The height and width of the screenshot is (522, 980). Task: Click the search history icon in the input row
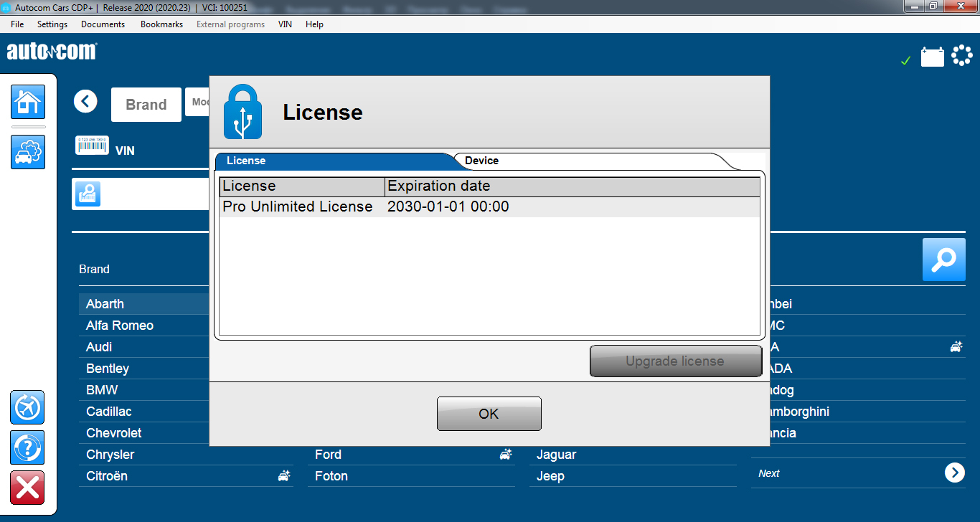(88, 194)
